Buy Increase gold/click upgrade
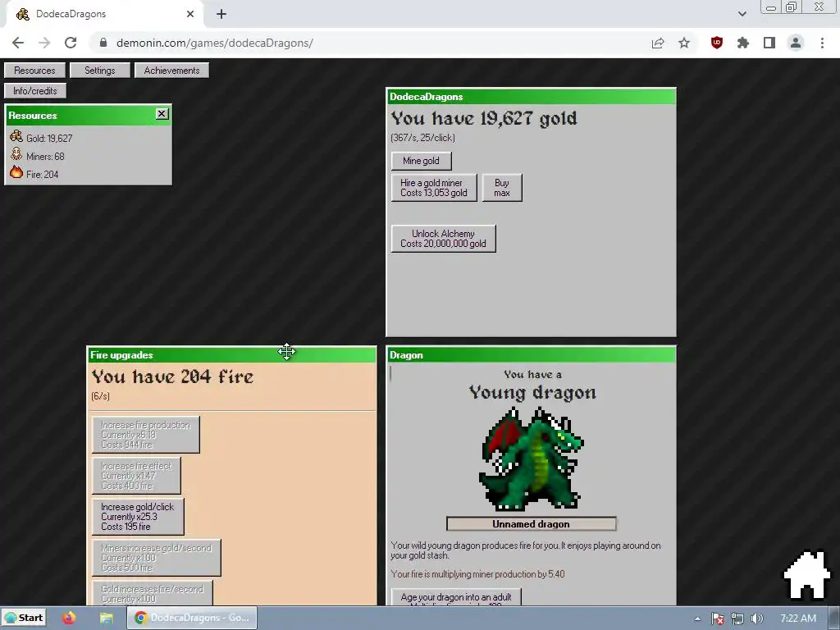 point(138,517)
